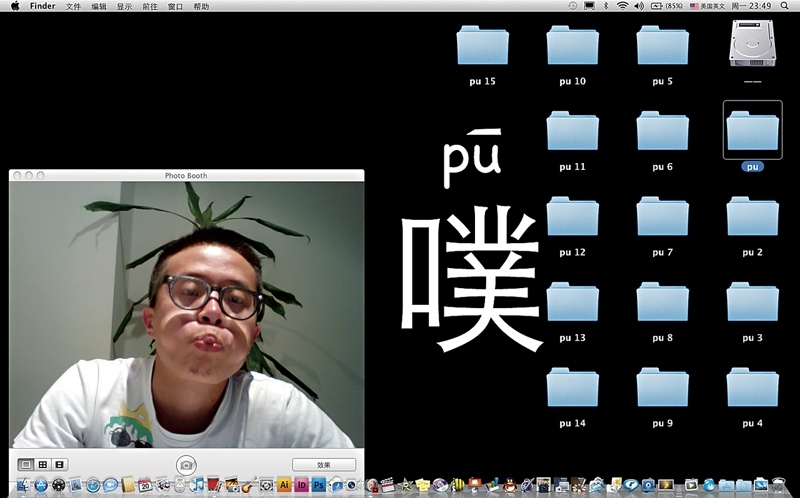Take a photo with the Photo Booth camera button
The image size is (800, 498).
coord(186,465)
